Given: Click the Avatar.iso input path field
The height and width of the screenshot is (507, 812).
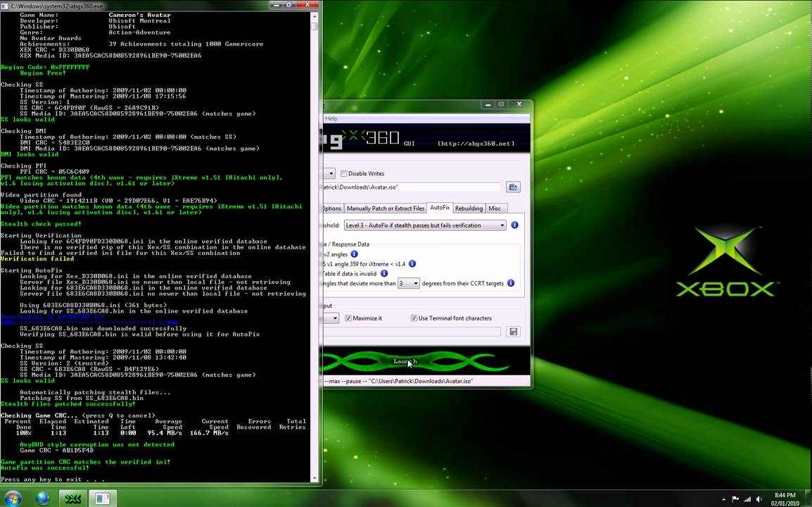Looking at the screenshot, I should coord(412,187).
